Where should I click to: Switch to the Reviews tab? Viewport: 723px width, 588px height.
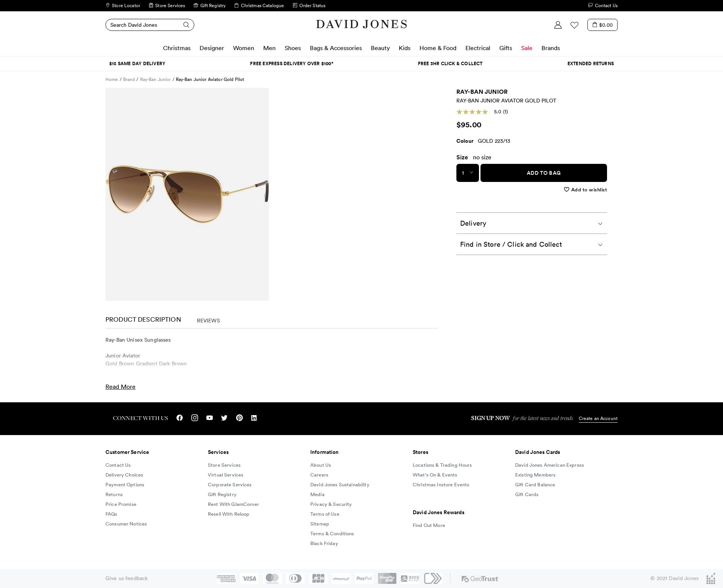[x=208, y=321]
